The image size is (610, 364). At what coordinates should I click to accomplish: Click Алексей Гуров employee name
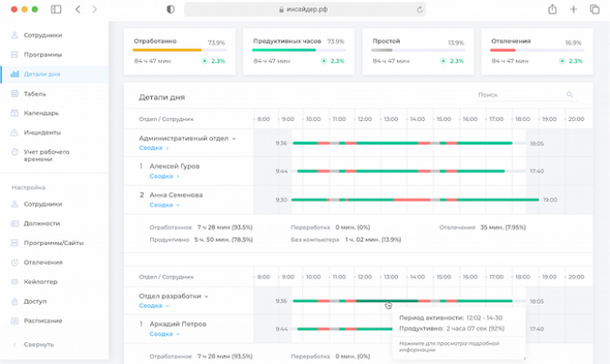175,166
